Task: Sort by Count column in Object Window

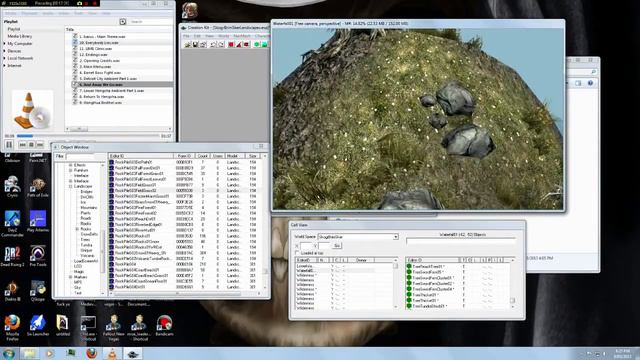Action: coord(203,156)
